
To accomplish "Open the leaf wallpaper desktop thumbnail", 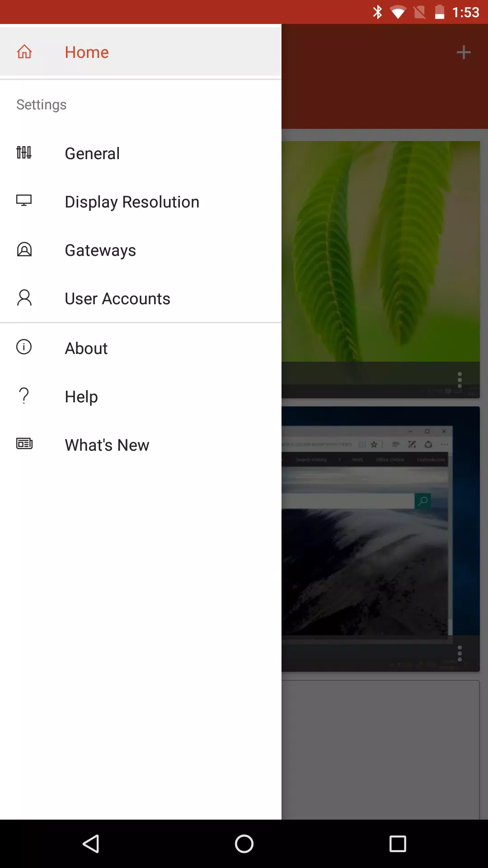I will coord(380,251).
